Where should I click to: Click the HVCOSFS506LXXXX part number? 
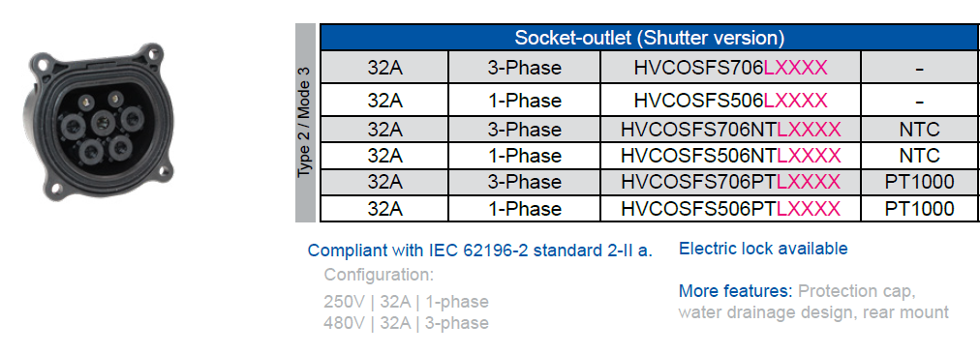(730, 100)
